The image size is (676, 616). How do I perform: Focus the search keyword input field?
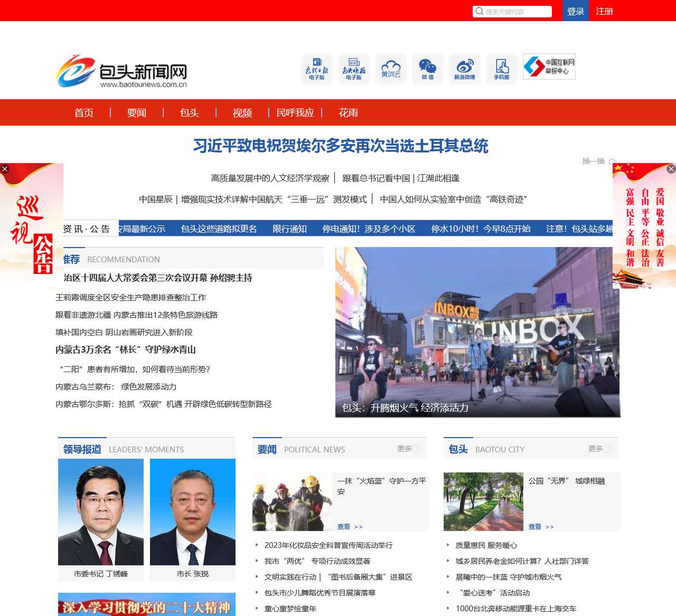[512, 12]
